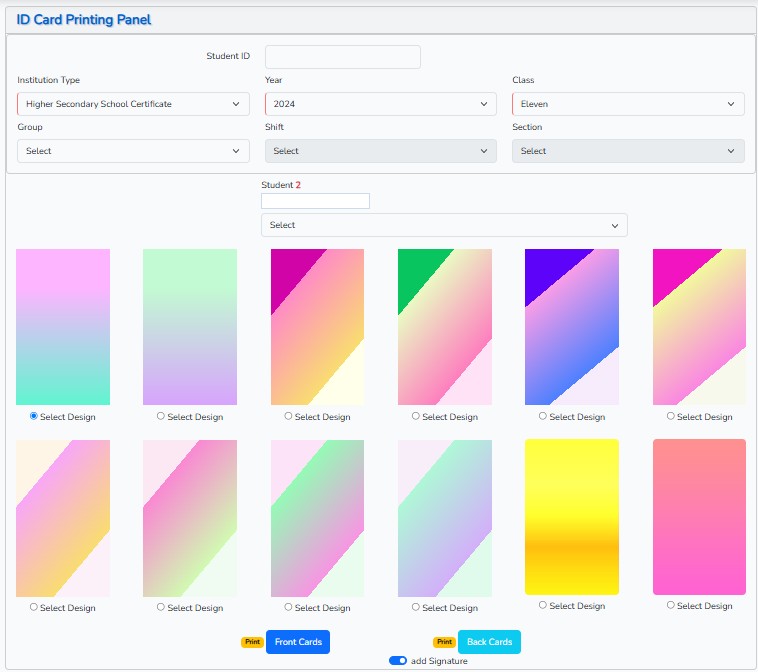The height and width of the screenshot is (672, 758).
Task: Choose the radio button under the yellow design
Action: point(543,605)
